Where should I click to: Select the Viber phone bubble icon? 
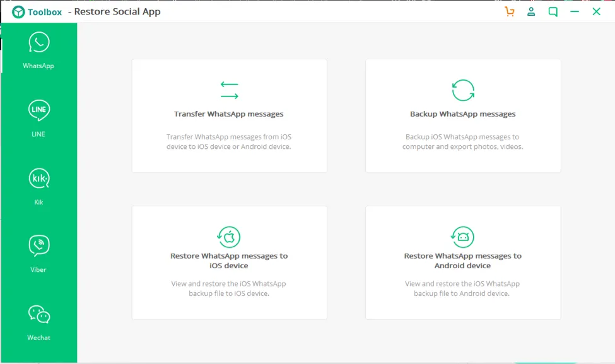click(38, 245)
